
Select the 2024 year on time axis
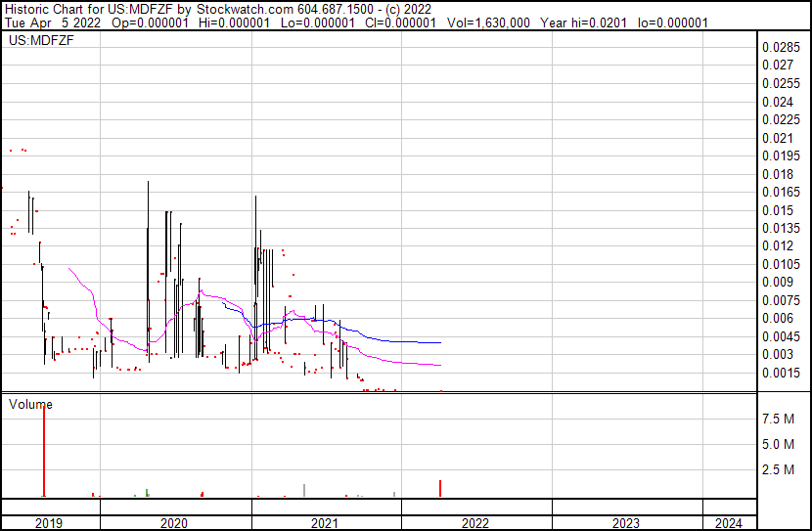pyautogui.click(x=728, y=523)
